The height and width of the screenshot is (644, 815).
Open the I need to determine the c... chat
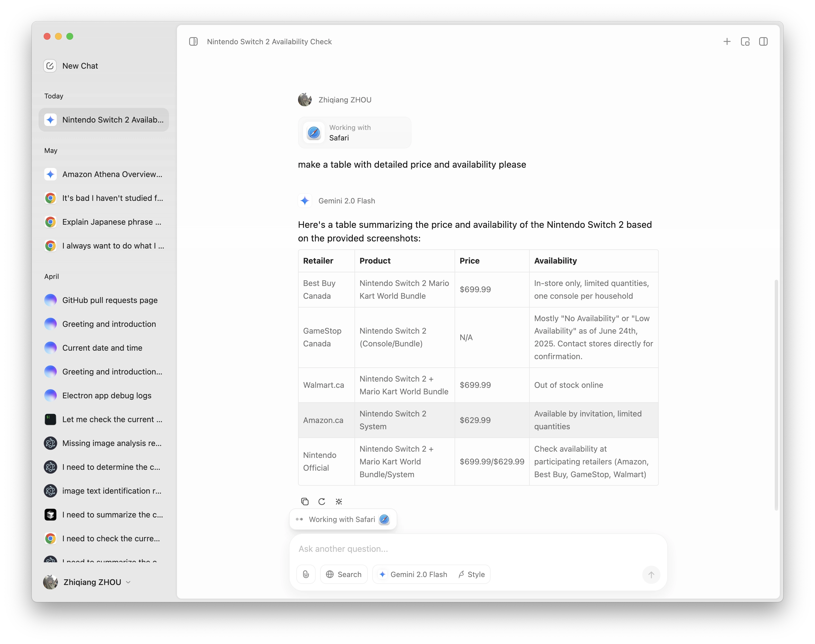[104, 467]
